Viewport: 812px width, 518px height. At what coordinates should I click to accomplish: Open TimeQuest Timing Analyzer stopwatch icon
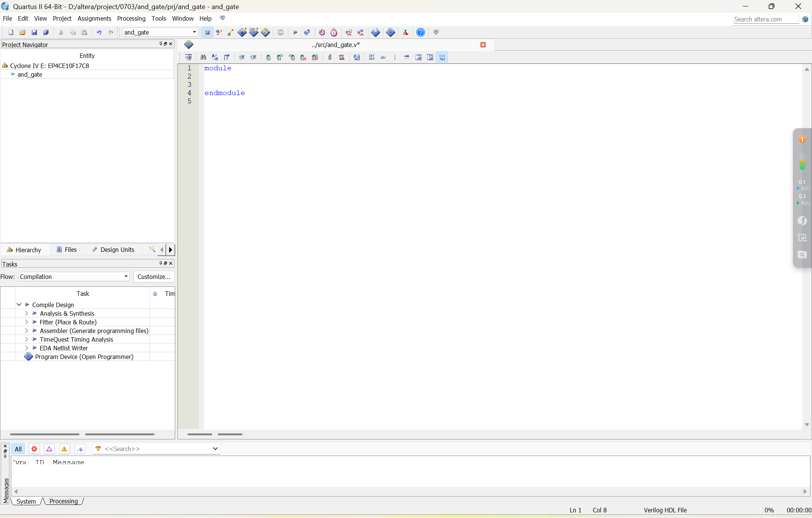(x=334, y=32)
